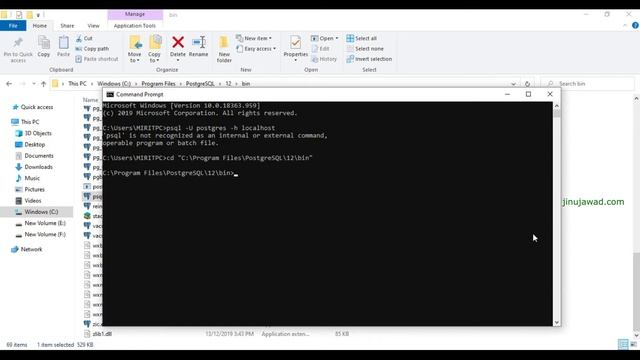Open Explorer help icon
This screenshot has height=360, width=640.
point(635,25)
